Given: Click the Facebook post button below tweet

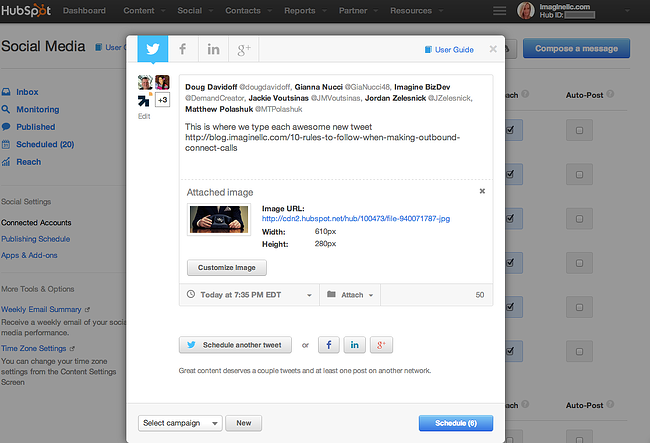Looking at the screenshot, I should pyautogui.click(x=329, y=345).
